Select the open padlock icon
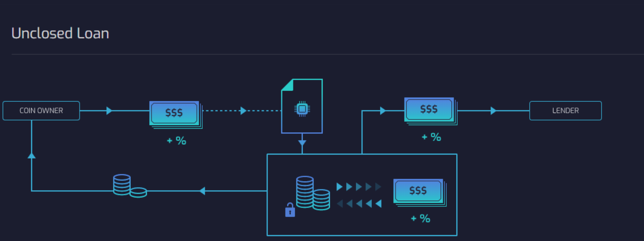 coord(290,210)
